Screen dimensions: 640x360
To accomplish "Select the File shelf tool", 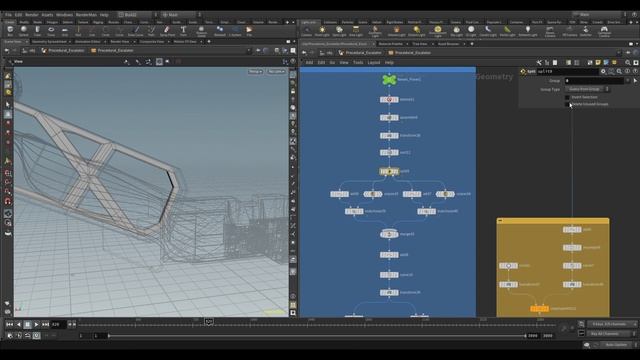I will pyautogui.click(x=249, y=31).
